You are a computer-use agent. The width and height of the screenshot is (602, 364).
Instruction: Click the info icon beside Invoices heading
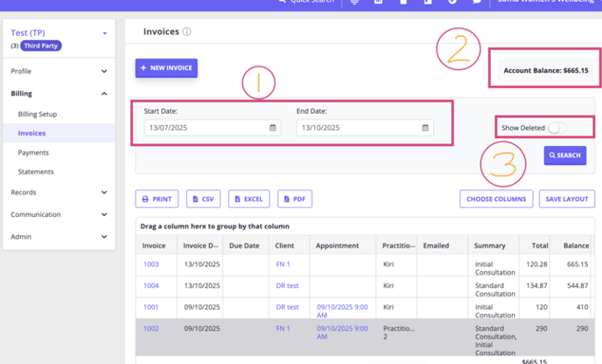(x=187, y=32)
